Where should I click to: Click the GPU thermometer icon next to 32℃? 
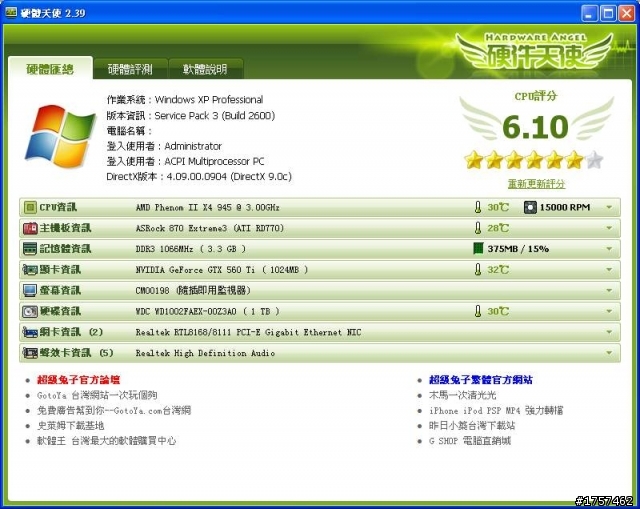pyautogui.click(x=478, y=270)
